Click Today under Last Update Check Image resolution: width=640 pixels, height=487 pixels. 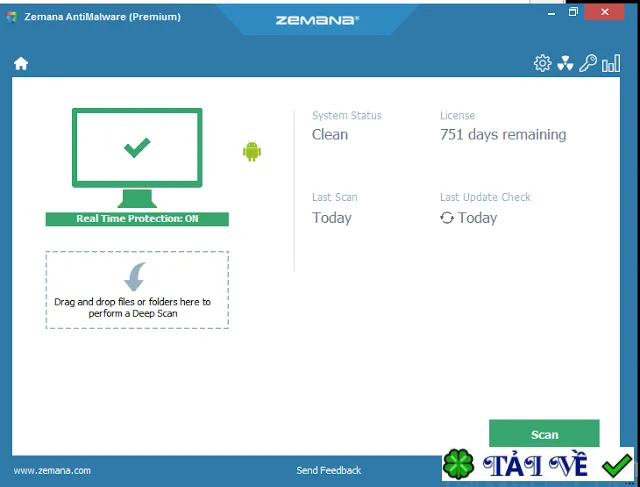pos(477,218)
